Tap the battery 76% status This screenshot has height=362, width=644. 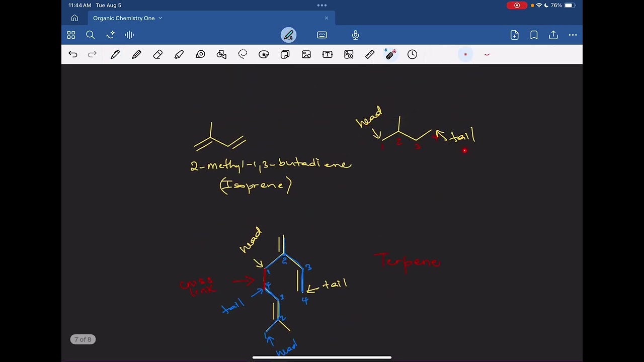pos(562,6)
